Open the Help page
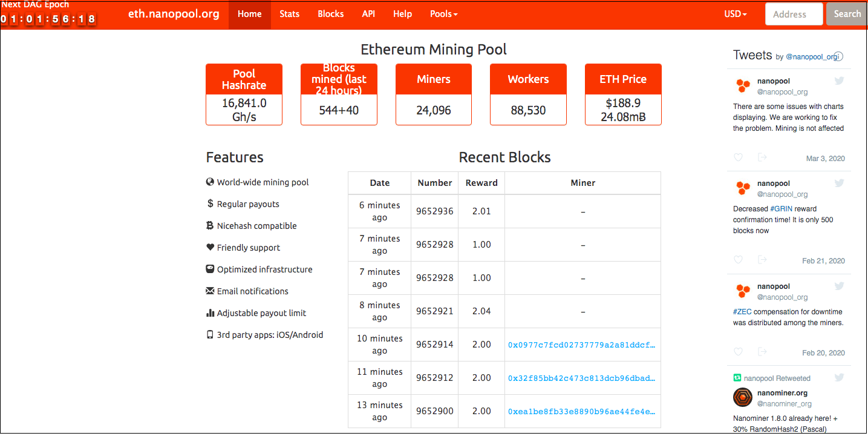The height and width of the screenshot is (436, 868). coord(402,14)
